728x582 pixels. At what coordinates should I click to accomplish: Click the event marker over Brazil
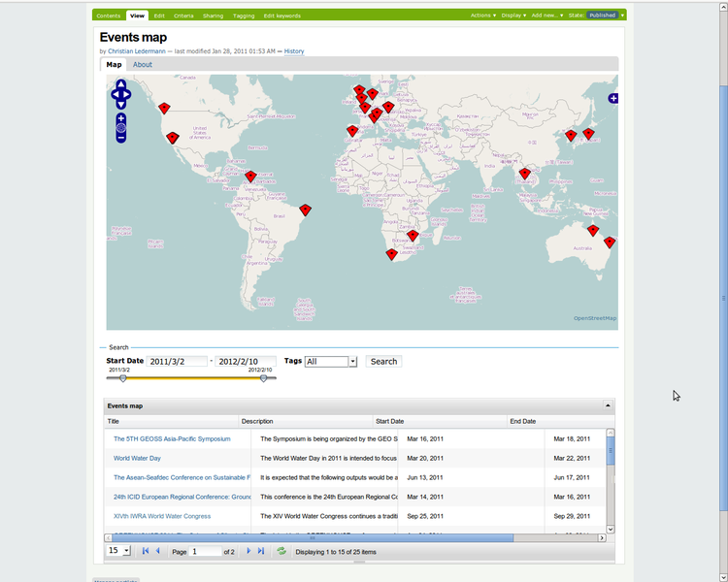coord(305,210)
